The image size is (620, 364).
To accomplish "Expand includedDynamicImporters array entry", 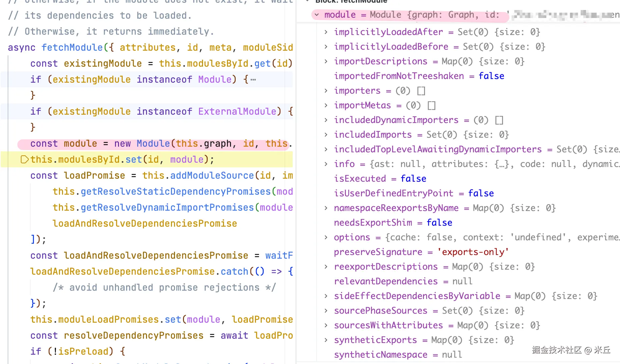I will click(326, 120).
